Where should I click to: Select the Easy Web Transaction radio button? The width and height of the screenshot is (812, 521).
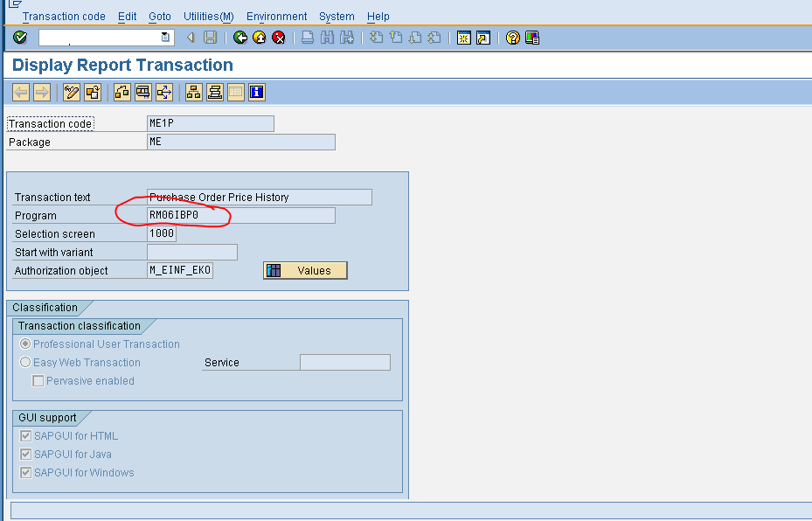coord(25,362)
